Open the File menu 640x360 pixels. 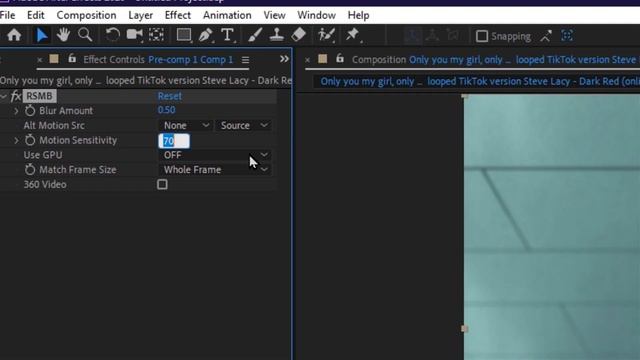point(7,15)
